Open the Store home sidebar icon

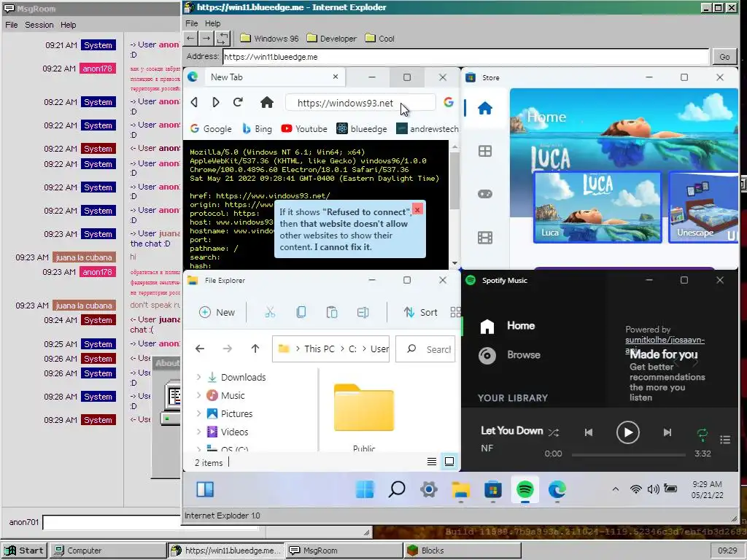[x=485, y=109]
